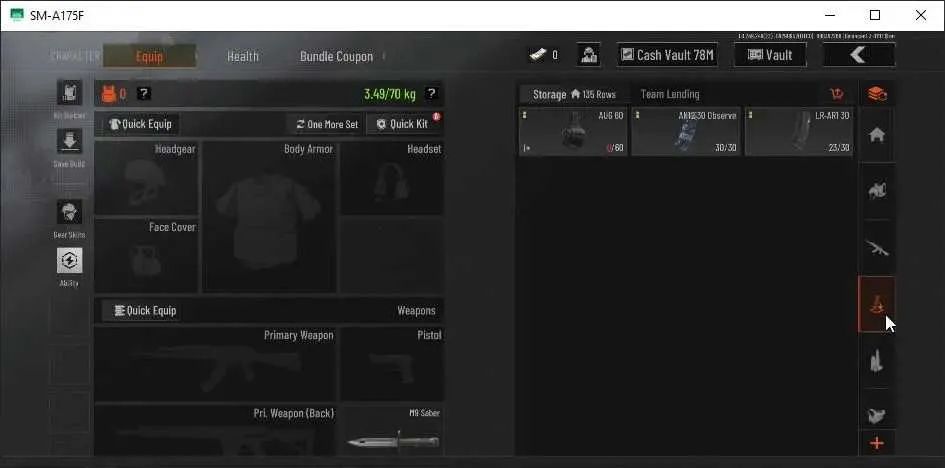This screenshot has width=945, height=468.
Task: Select the rifle weapons category icon
Action: point(876,247)
